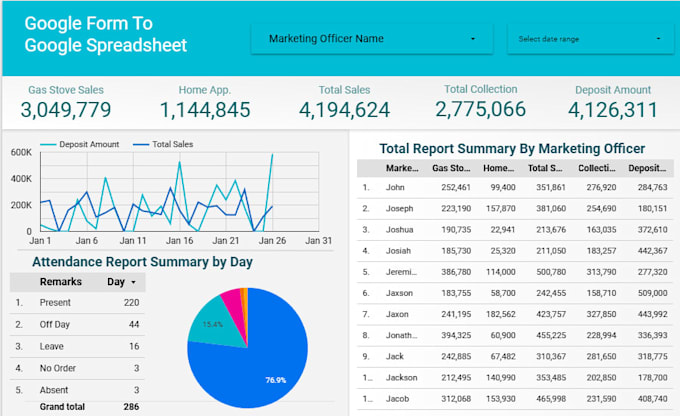This screenshot has width=680, height=416.
Task: Click Jeremi's total sales value 500,780
Action: [x=551, y=272]
